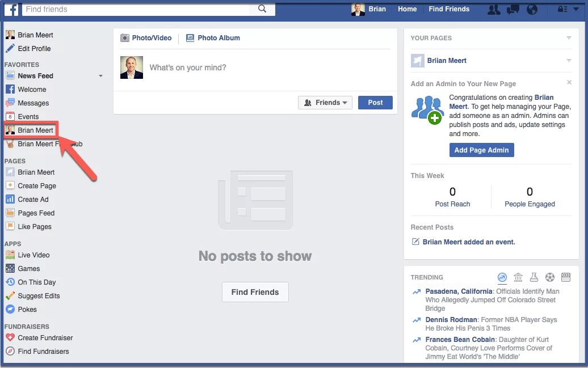Open the notifications globe icon
The image size is (588, 368).
[532, 9]
